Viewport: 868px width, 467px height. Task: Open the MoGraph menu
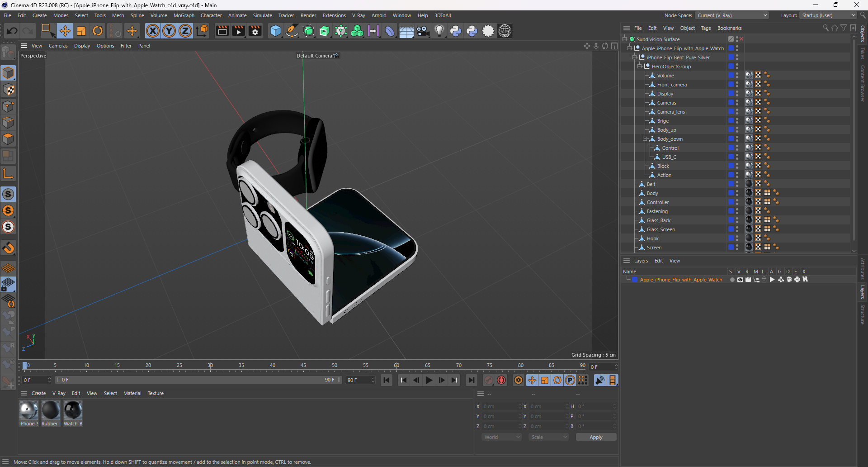point(184,15)
